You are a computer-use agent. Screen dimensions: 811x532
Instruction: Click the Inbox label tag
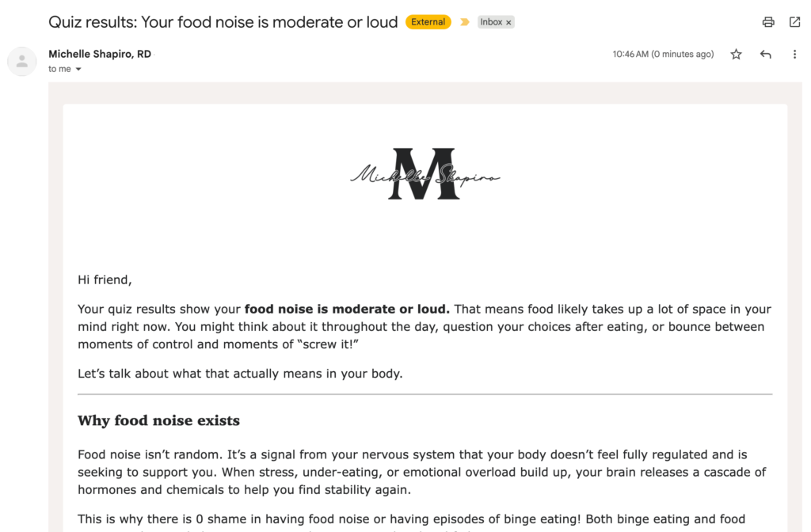pos(491,22)
